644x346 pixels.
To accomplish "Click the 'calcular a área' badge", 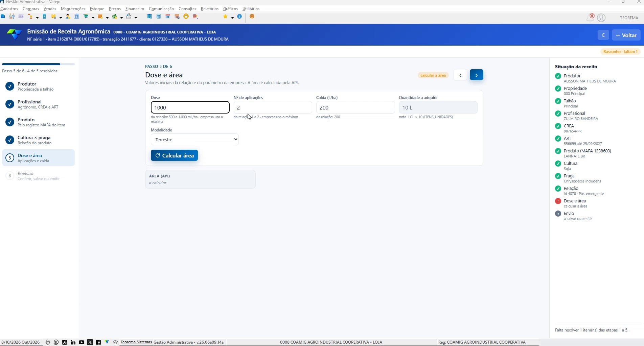I will tap(433, 75).
